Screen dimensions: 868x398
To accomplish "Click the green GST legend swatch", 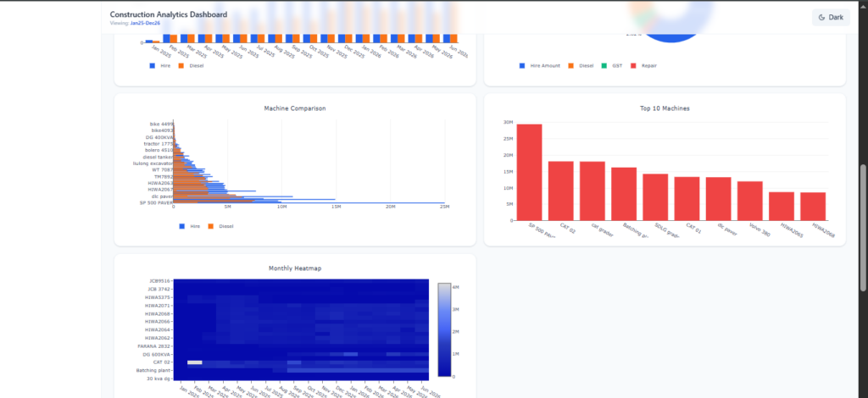I will [x=604, y=66].
